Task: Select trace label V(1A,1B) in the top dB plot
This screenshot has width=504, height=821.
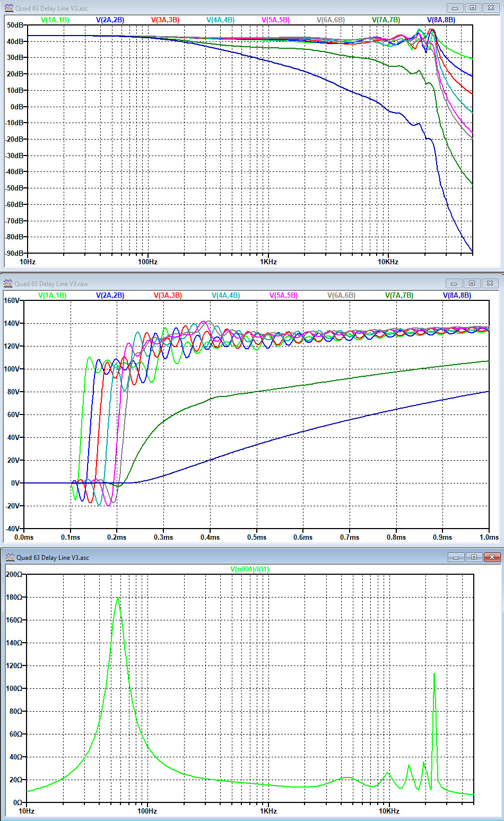Action: 55,20
